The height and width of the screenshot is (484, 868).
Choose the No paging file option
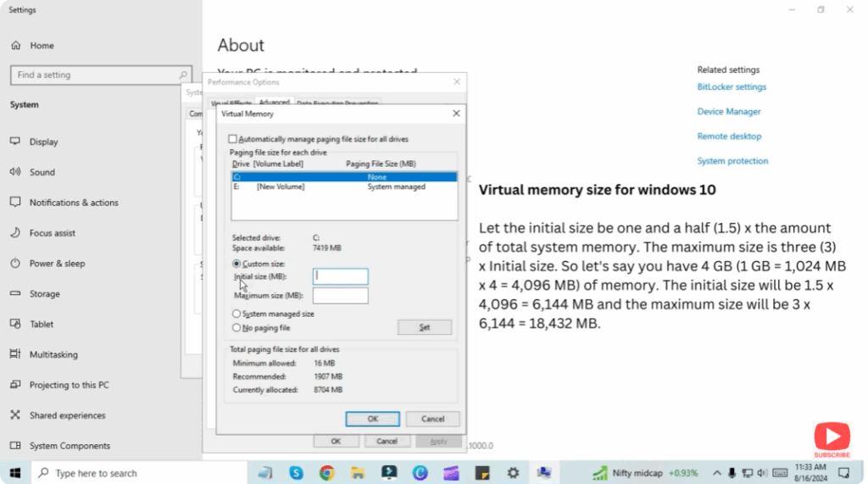237,327
